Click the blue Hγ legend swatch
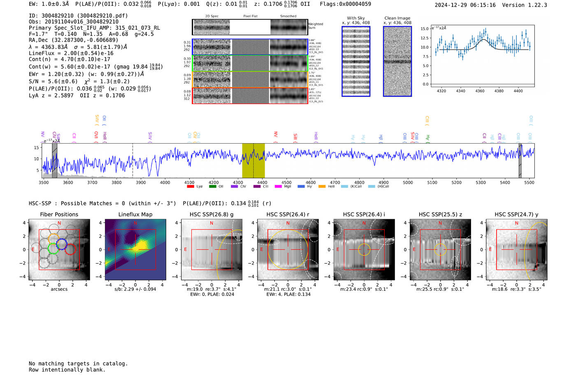576x392 pixels. coord(301,186)
